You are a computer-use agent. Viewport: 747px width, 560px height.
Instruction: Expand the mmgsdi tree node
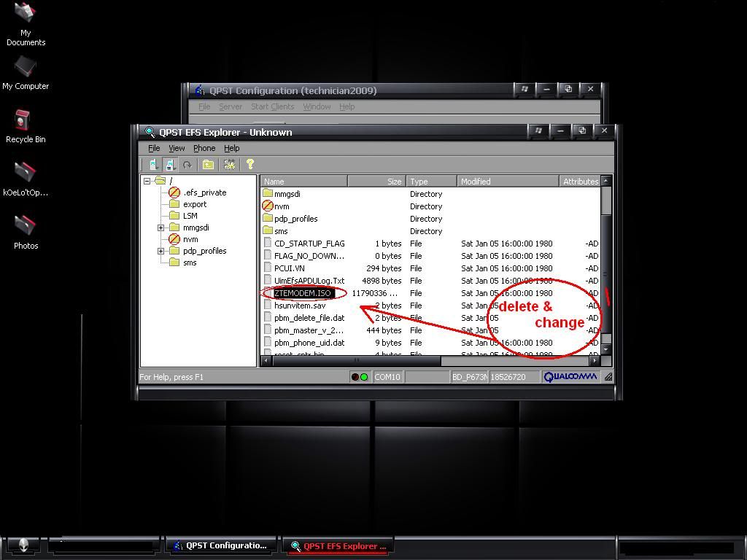[161, 227]
